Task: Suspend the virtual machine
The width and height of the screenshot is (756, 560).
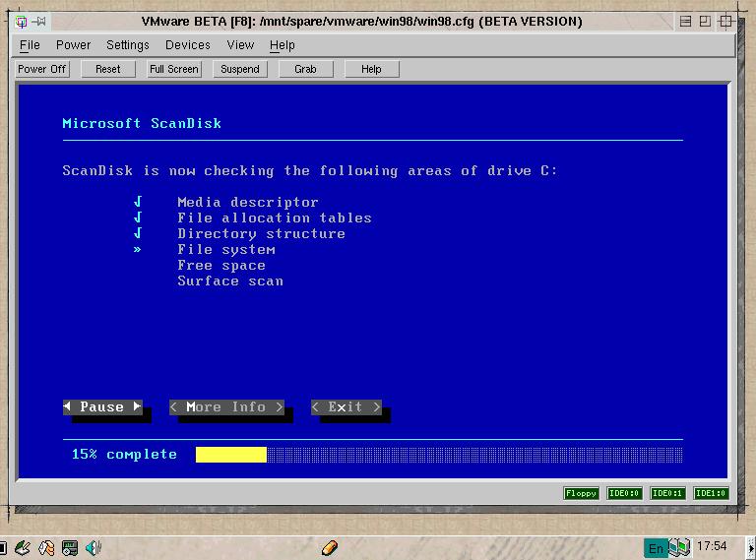Action: pyautogui.click(x=240, y=69)
